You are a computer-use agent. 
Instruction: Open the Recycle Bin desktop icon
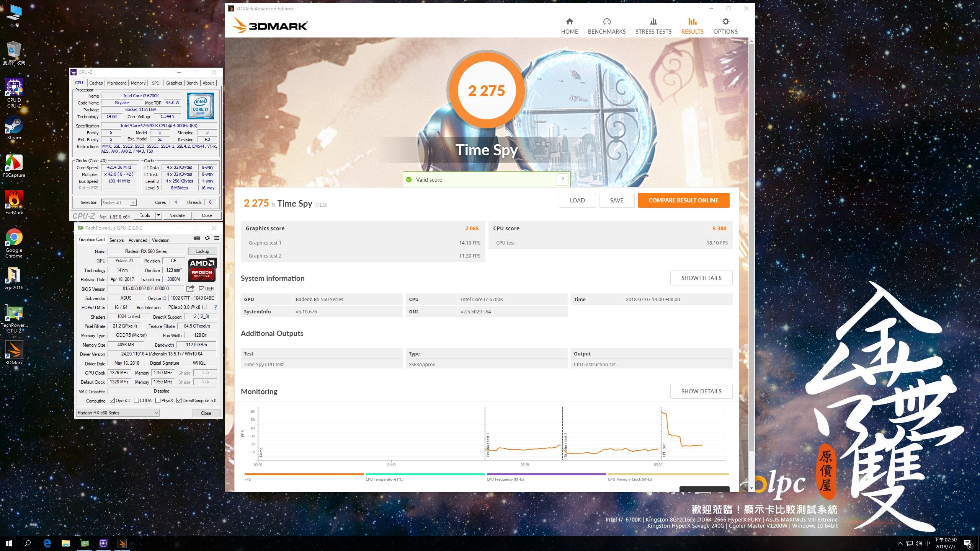(x=14, y=53)
